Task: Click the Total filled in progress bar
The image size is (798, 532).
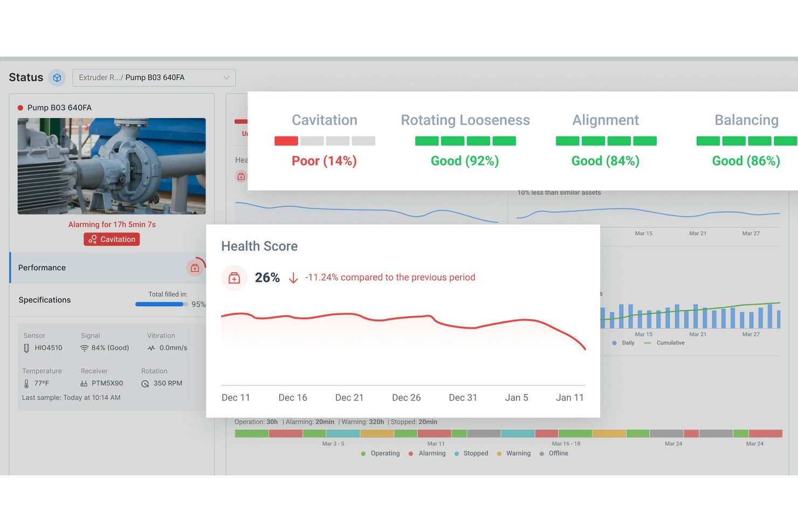Action: point(161,305)
